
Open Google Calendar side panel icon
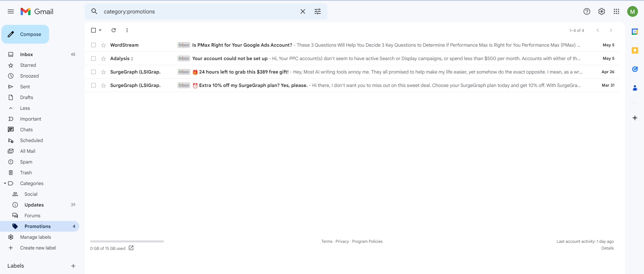pos(635,32)
